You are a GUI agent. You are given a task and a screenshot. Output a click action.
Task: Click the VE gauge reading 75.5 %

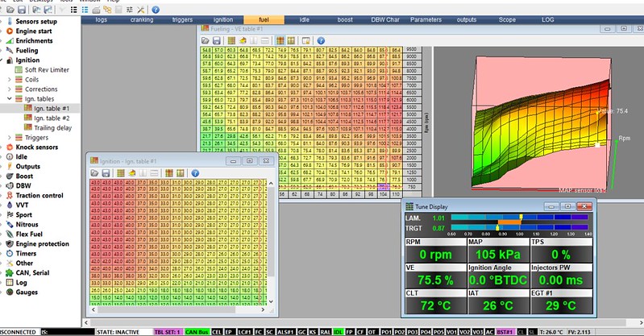(435, 276)
